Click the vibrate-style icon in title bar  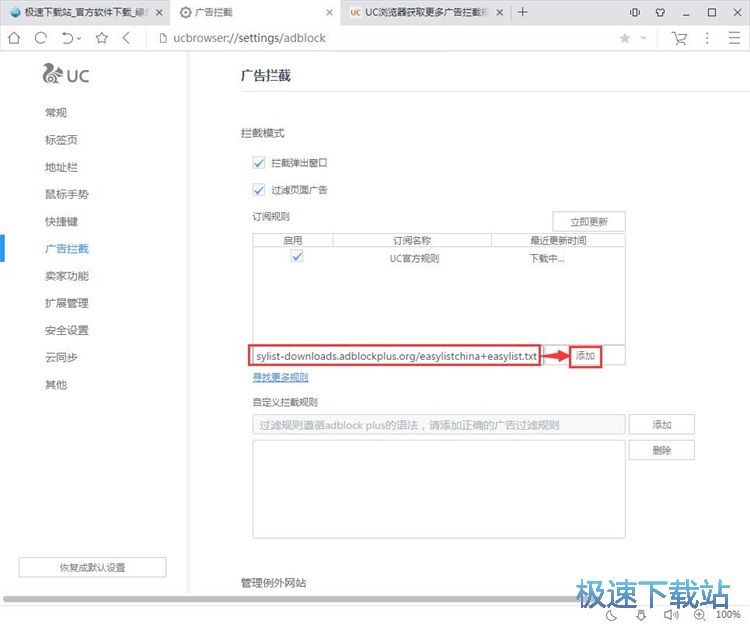pos(635,12)
